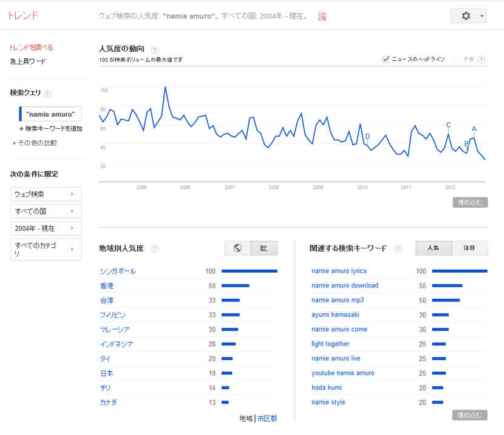
Task: Open 'namie amuro live' related query
Action: (x=336, y=358)
